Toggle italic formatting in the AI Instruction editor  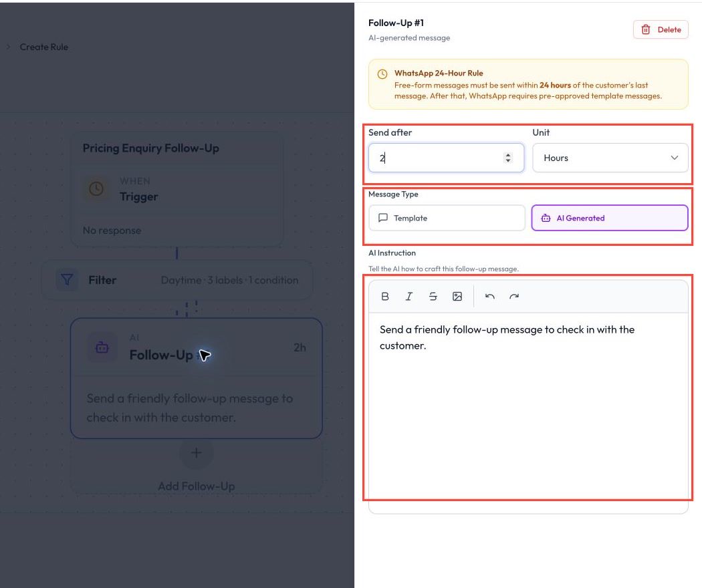coord(408,296)
